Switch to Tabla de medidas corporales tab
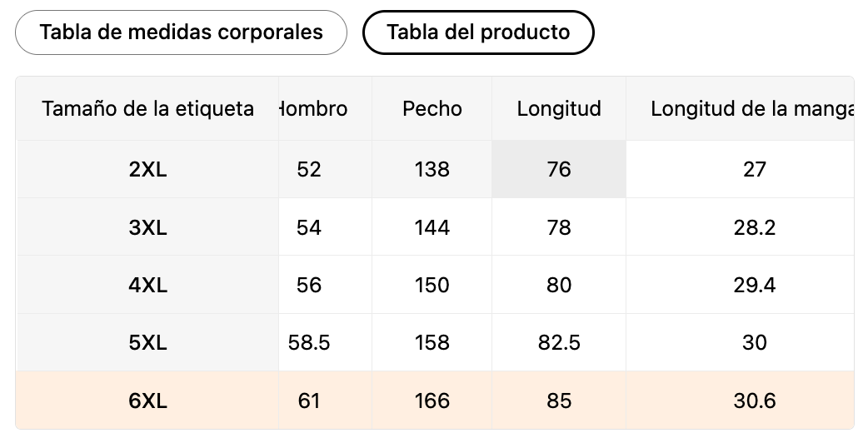Viewport: 868px width, 443px height. (181, 32)
